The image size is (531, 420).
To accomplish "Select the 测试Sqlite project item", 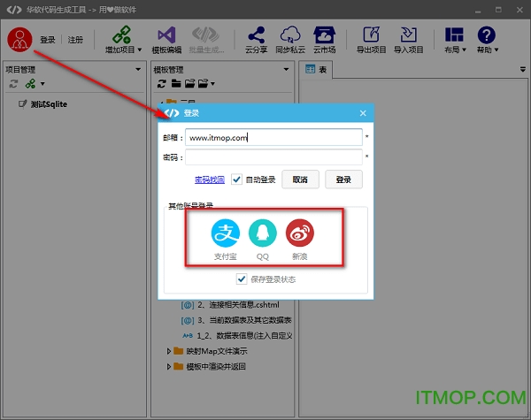I will (x=49, y=104).
